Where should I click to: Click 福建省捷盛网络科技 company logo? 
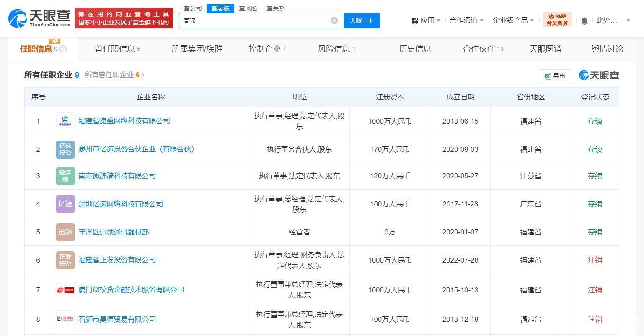click(65, 121)
